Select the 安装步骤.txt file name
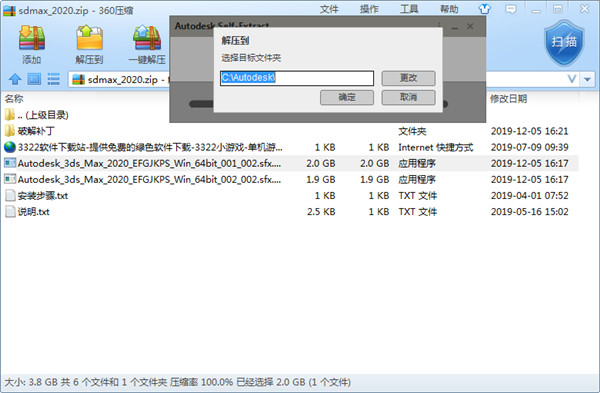 point(42,196)
